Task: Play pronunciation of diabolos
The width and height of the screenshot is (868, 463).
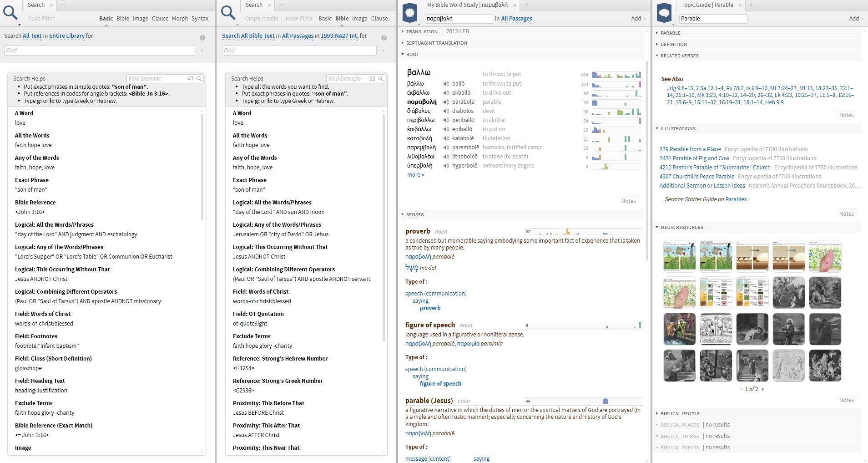Action: tap(446, 111)
